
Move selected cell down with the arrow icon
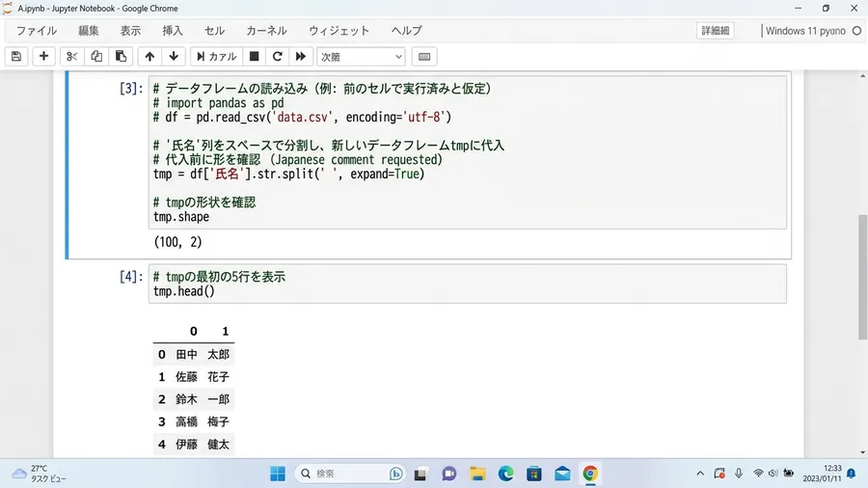click(x=174, y=57)
